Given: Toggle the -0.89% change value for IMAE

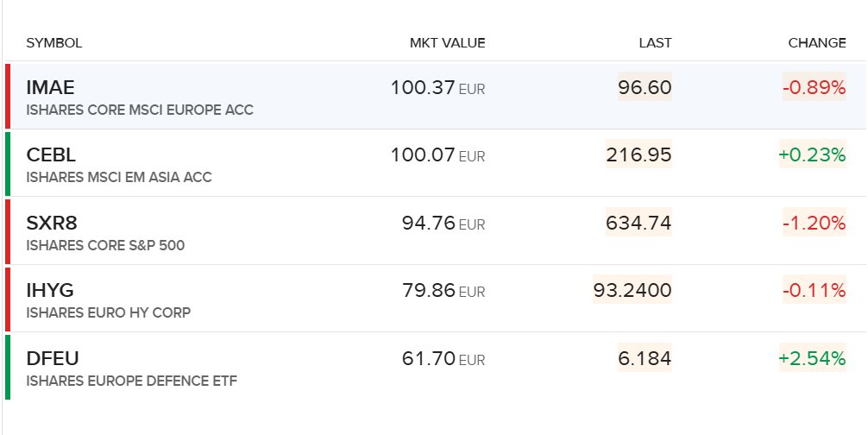Looking at the screenshot, I should 814,87.
